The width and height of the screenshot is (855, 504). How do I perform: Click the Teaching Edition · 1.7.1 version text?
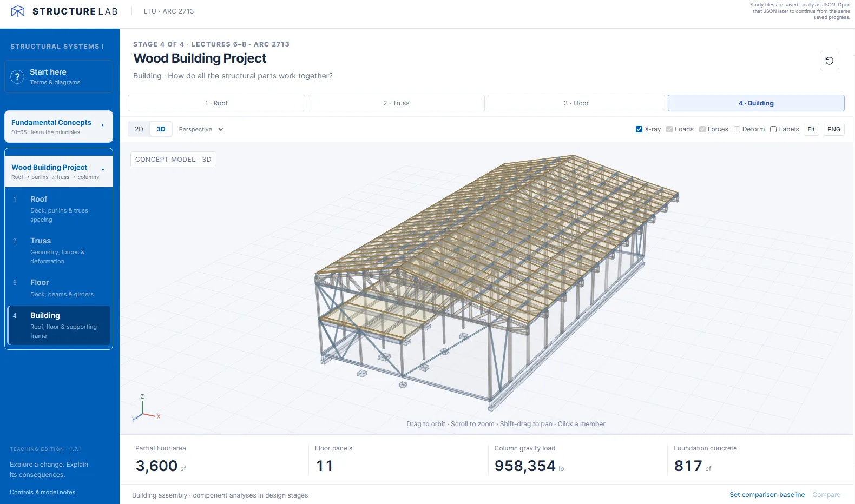[45, 449]
